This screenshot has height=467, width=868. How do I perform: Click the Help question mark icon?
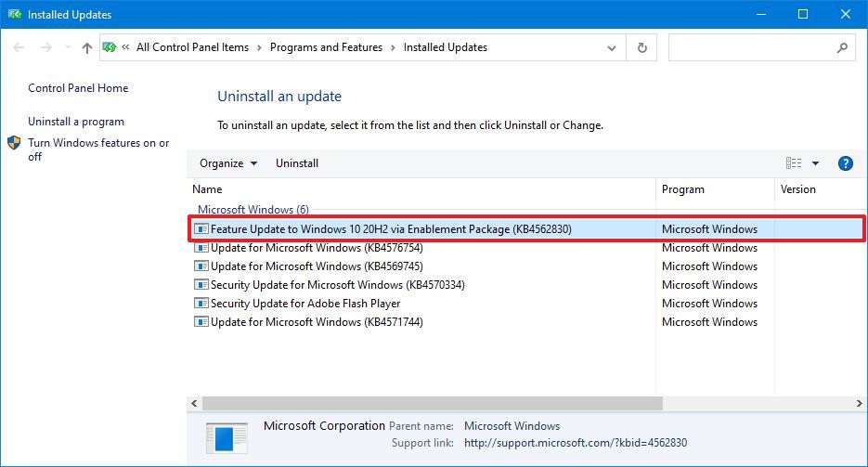(x=845, y=163)
